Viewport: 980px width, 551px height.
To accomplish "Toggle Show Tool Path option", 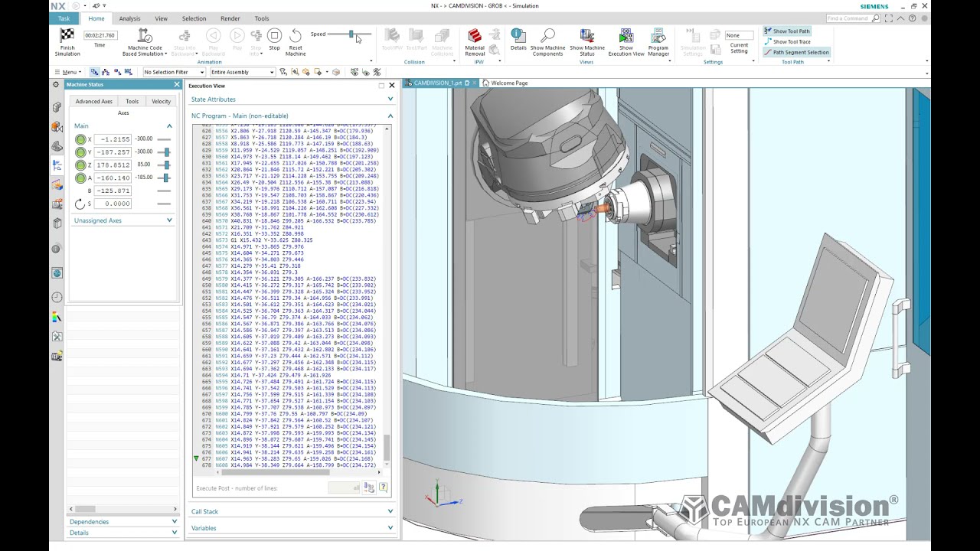I will [x=786, y=31].
